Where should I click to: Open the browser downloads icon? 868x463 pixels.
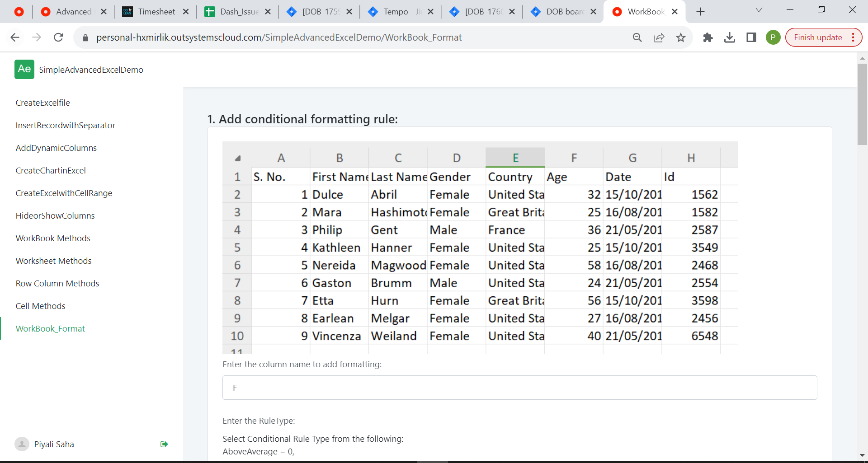tap(730, 37)
